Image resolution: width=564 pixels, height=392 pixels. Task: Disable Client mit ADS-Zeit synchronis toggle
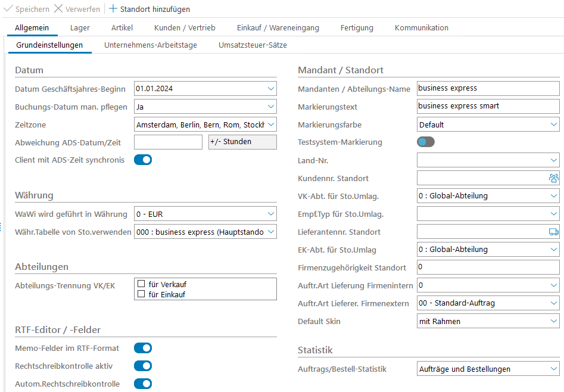(x=143, y=160)
